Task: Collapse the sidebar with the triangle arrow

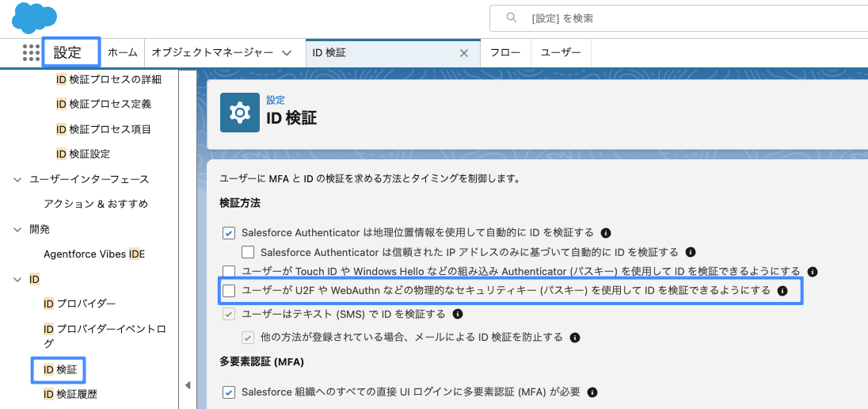Action: [x=187, y=385]
